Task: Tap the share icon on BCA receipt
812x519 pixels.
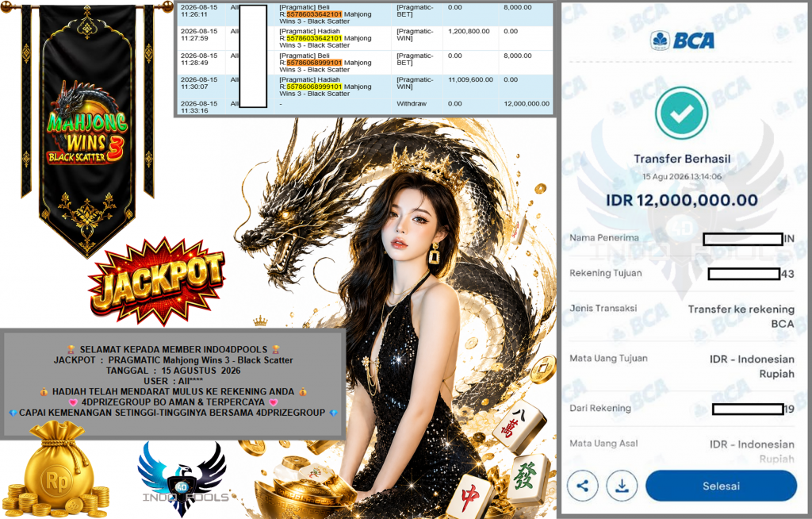Action: (x=583, y=486)
